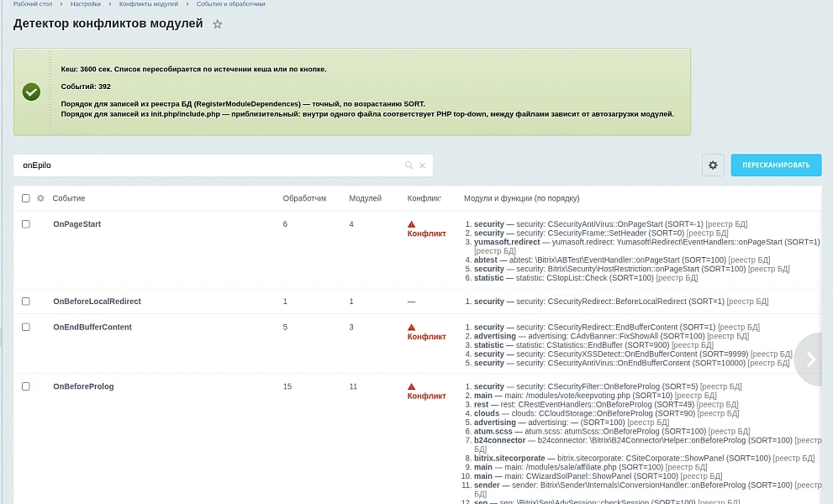Click module count 11 in OnBeforeProlog row

(353, 386)
